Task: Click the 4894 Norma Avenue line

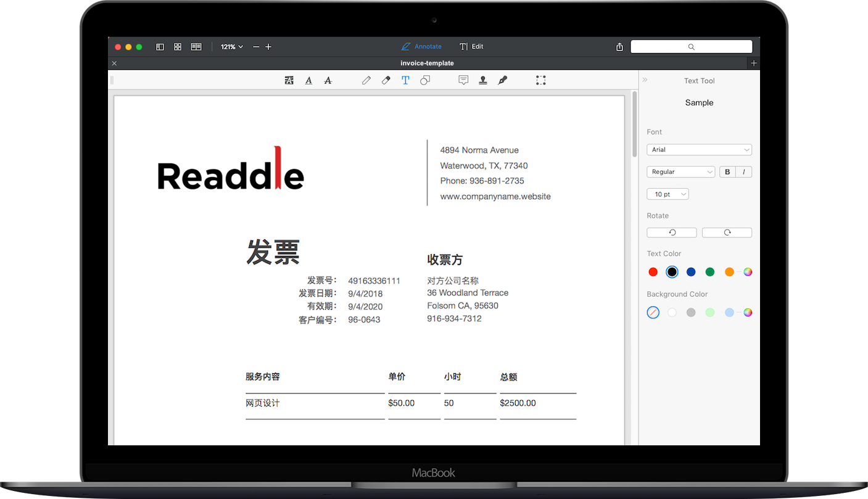Action: point(479,150)
